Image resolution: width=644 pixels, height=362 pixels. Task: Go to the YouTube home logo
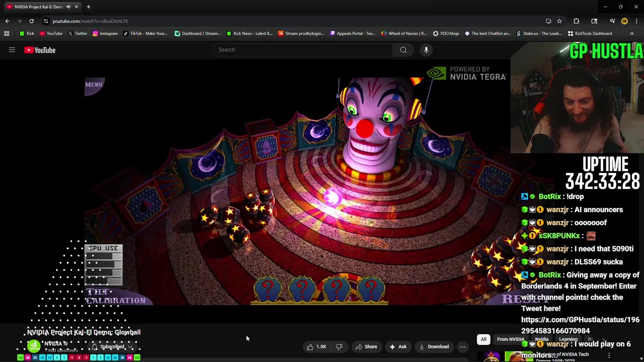coord(40,50)
